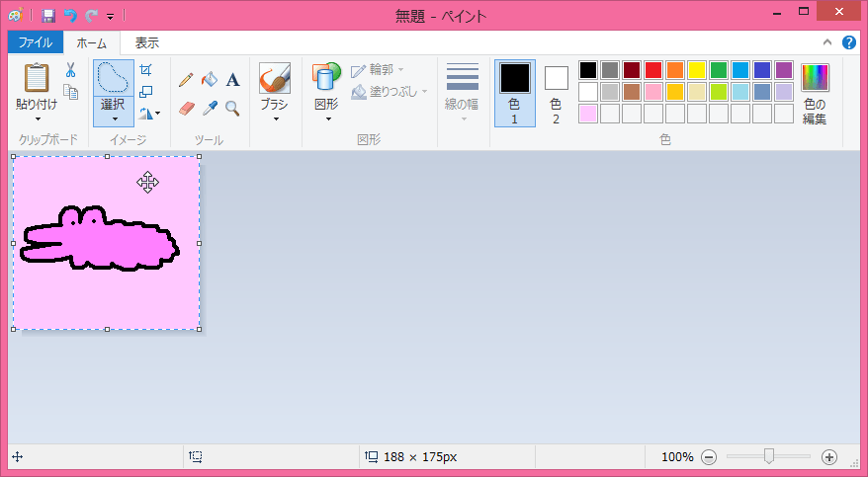Open the ファイル menu
868x477 pixels.
click(x=36, y=42)
